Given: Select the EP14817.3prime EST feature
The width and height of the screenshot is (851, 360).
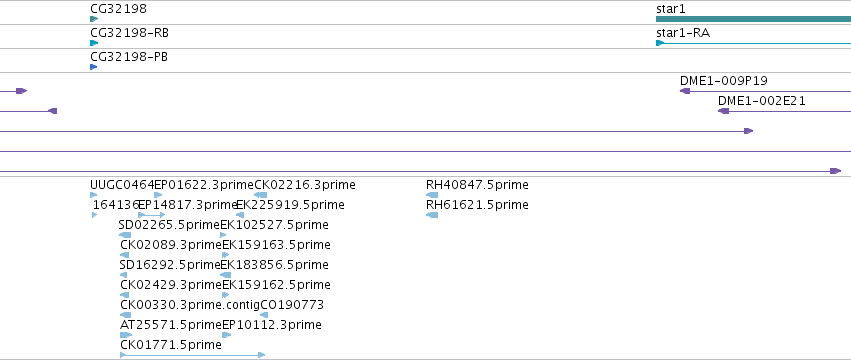Looking at the screenshot, I should point(151,215).
